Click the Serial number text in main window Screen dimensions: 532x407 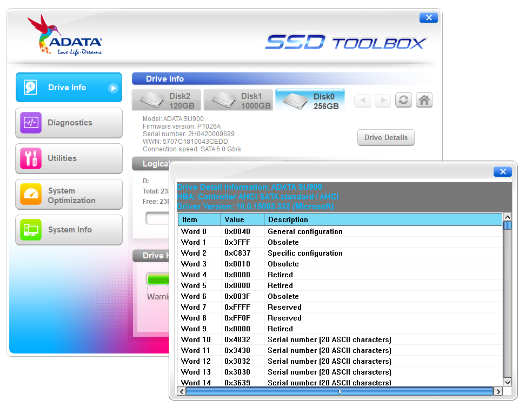[x=189, y=134]
